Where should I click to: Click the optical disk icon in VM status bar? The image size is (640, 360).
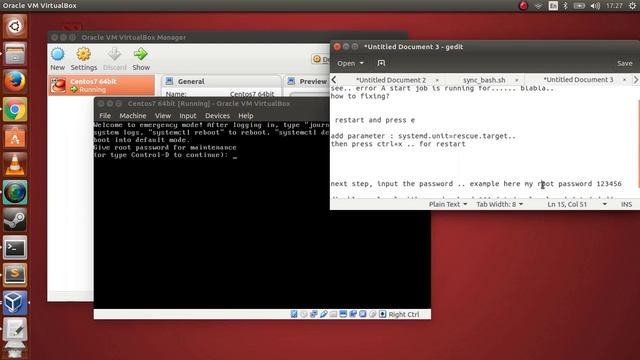coord(304,314)
